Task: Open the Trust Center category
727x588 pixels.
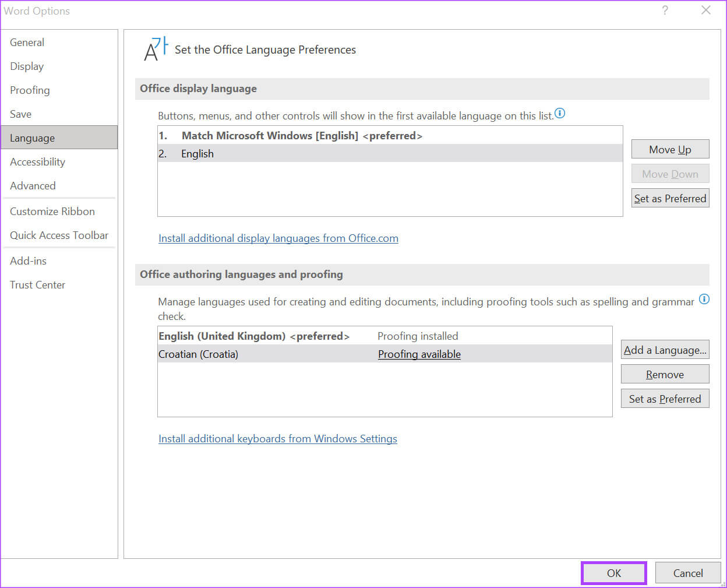Action: 59,285
